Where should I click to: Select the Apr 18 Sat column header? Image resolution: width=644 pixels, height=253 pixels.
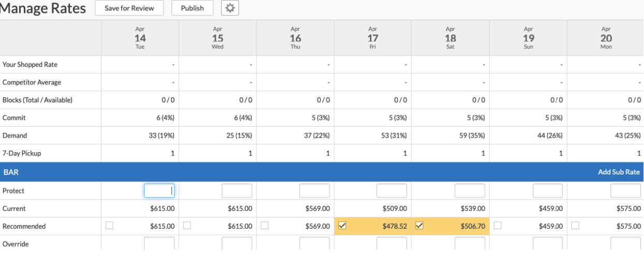click(450, 38)
